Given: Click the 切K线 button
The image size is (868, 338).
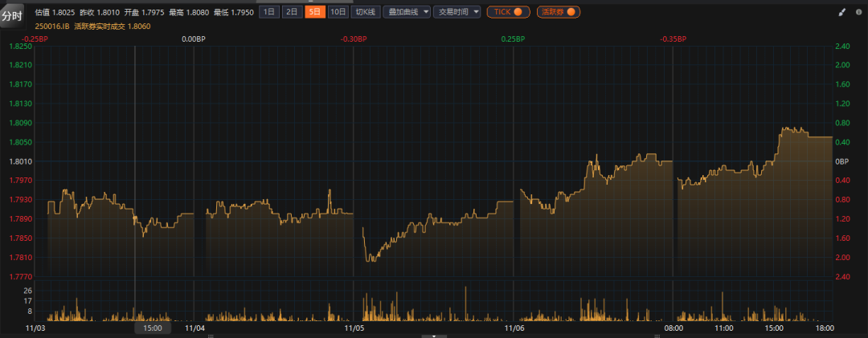Looking at the screenshot, I should 366,12.
